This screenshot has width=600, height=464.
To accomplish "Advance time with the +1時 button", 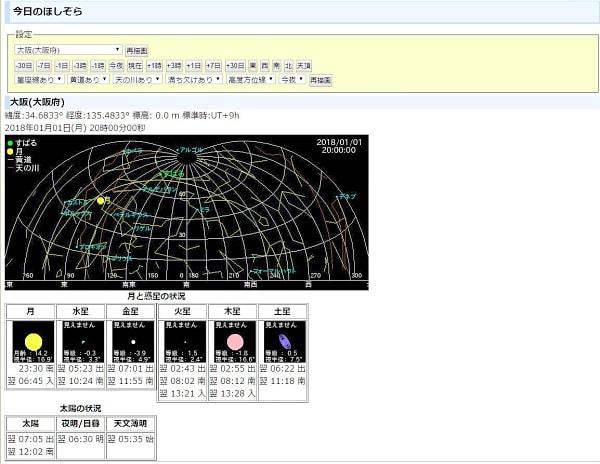I will [154, 65].
